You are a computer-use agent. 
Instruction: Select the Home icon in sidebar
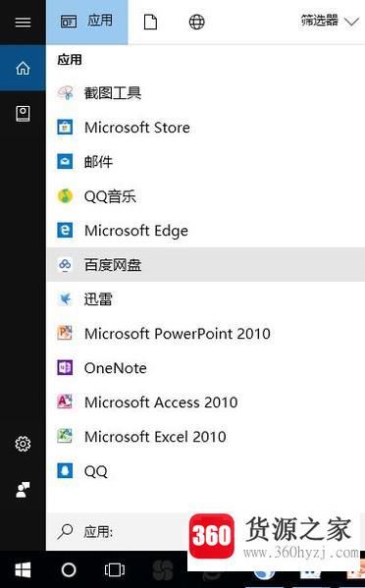click(23, 68)
